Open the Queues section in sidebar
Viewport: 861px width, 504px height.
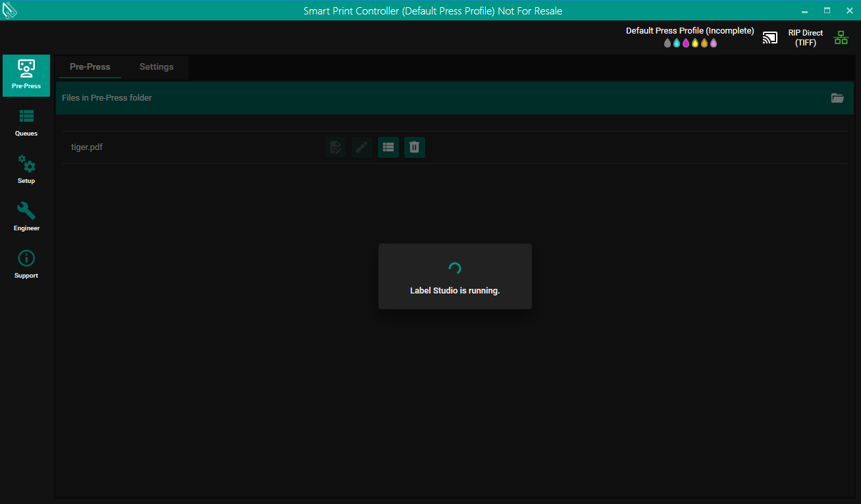coord(26,122)
